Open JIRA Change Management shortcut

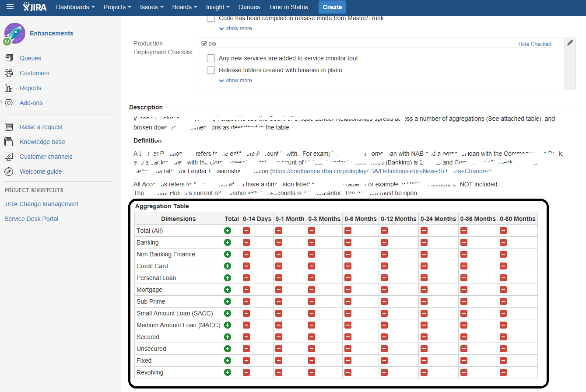tap(42, 204)
